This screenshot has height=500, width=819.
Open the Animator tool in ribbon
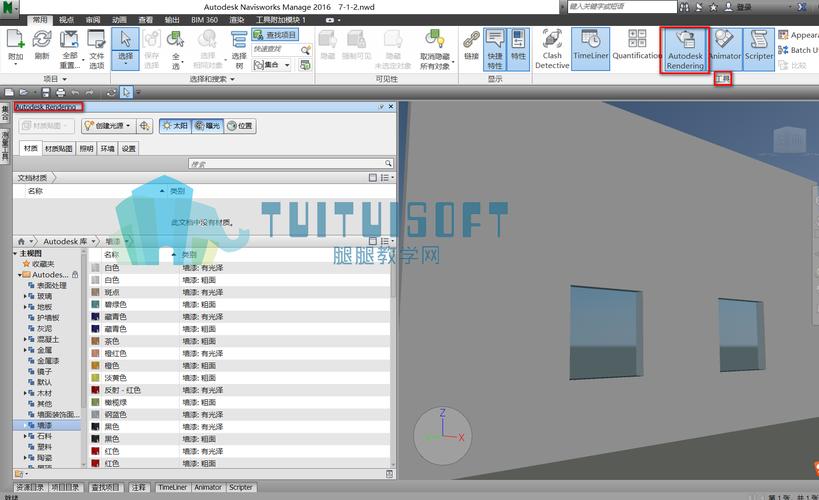[725, 46]
